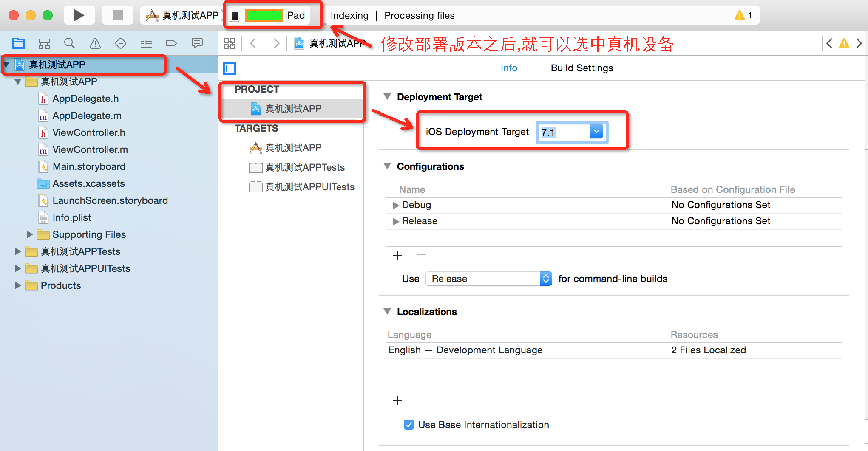Expand the Debug configuration row

[x=396, y=205]
